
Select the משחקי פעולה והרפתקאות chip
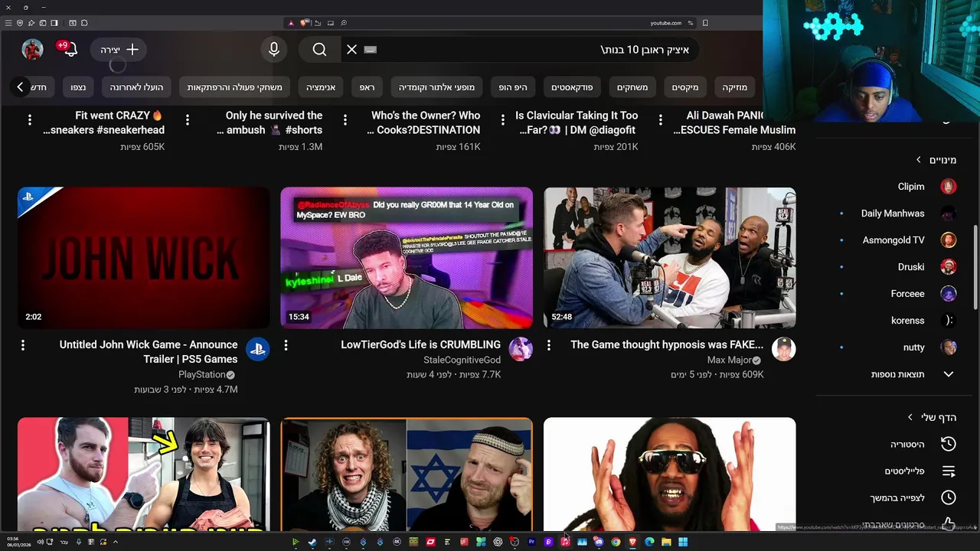(x=235, y=87)
